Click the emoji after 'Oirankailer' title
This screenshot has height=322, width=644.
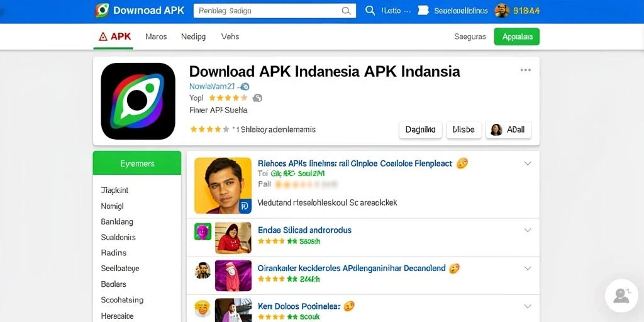tap(454, 269)
